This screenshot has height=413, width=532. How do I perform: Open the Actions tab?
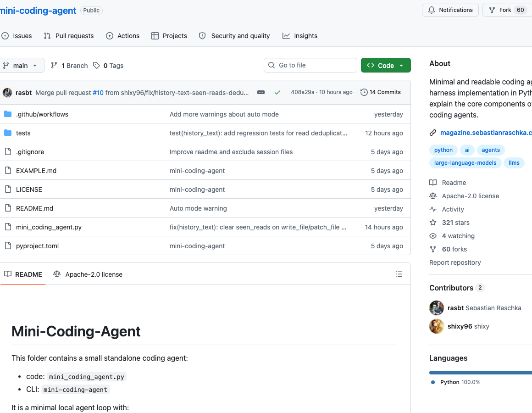click(122, 36)
